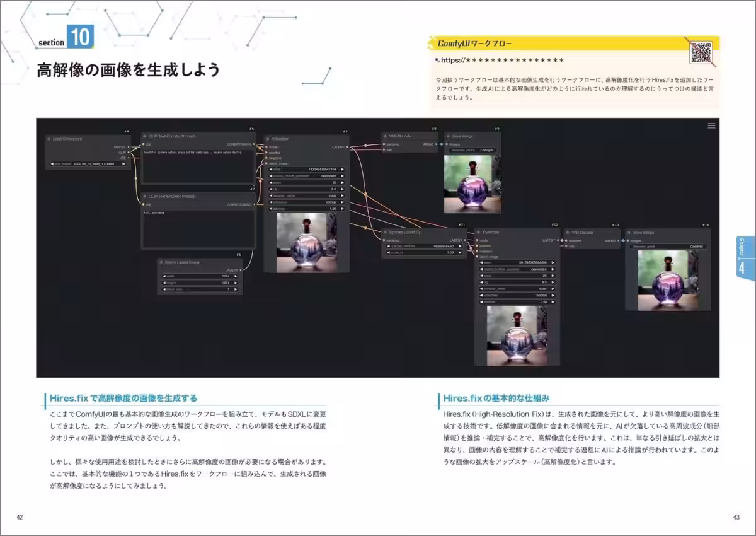Screen dimensions: 756x536
Task: Click the samples input dot on Upscale Latent By
Action: (384, 241)
